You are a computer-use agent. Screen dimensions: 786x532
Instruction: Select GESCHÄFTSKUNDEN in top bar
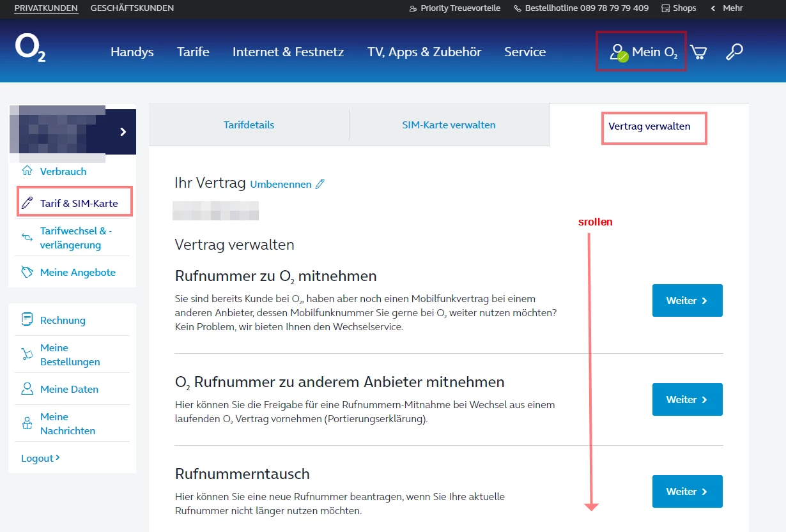[132, 8]
